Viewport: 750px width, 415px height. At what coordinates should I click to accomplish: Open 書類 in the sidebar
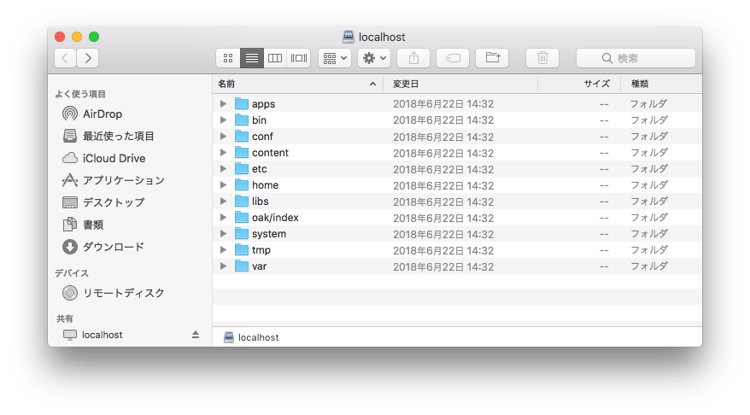(83, 225)
